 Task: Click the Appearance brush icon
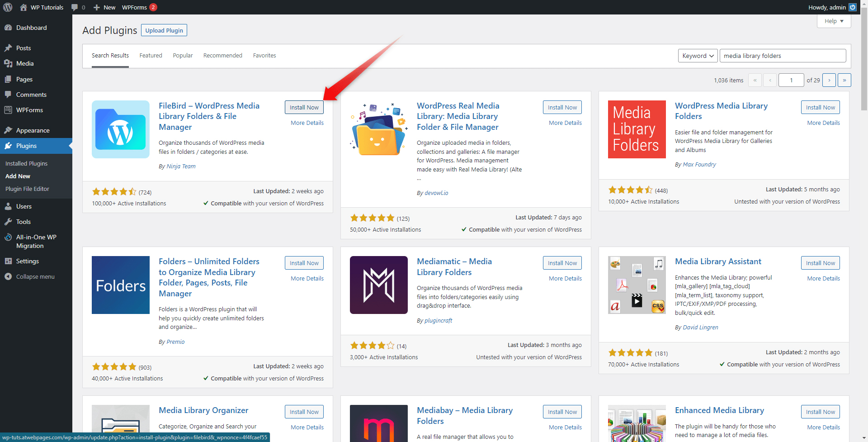click(x=8, y=130)
